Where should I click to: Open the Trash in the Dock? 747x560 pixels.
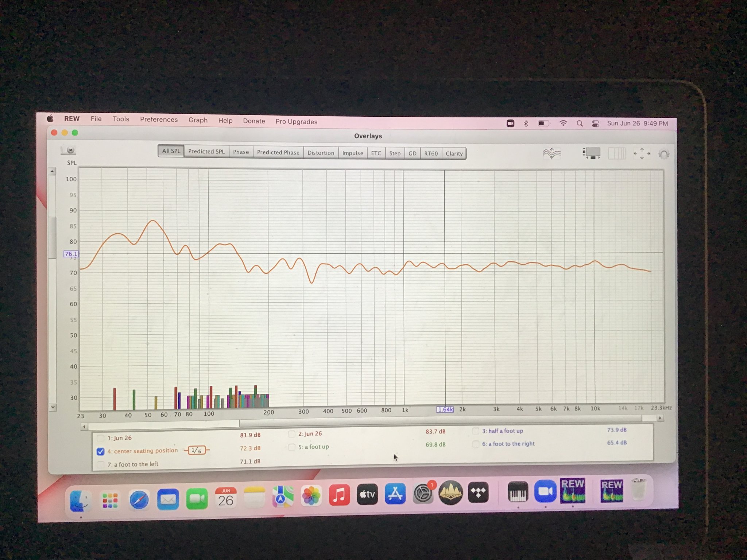point(639,490)
